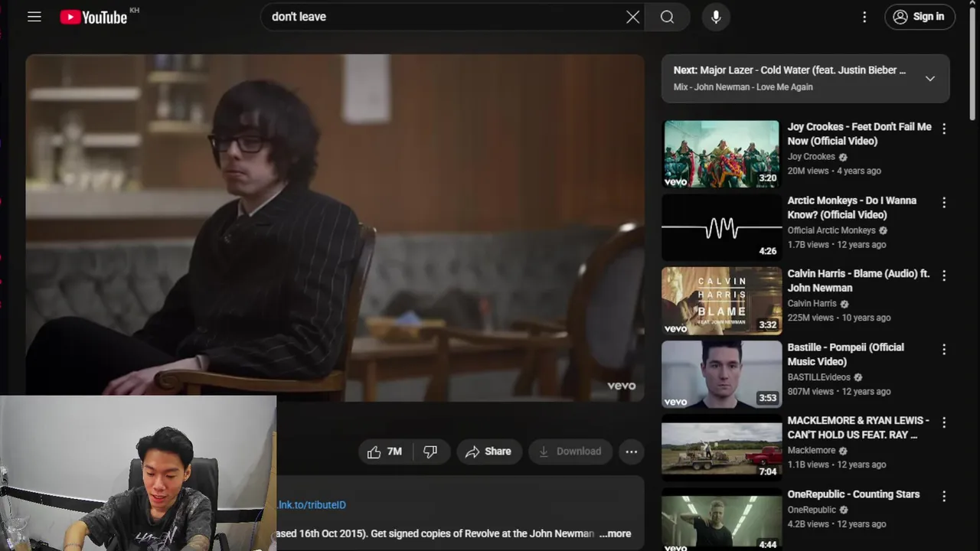
Task: Open options for OneRepublic Counting Stars
Action: pos(944,497)
